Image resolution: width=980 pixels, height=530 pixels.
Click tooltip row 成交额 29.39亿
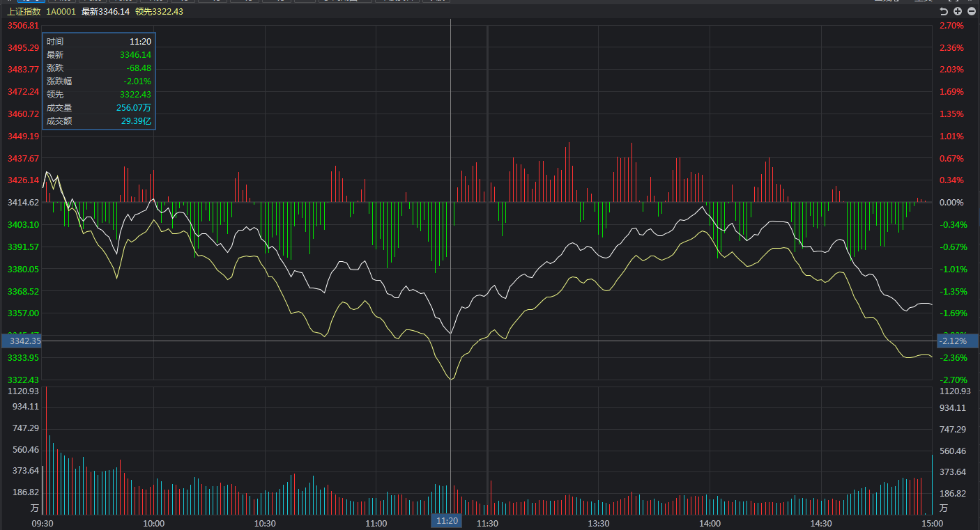point(99,121)
